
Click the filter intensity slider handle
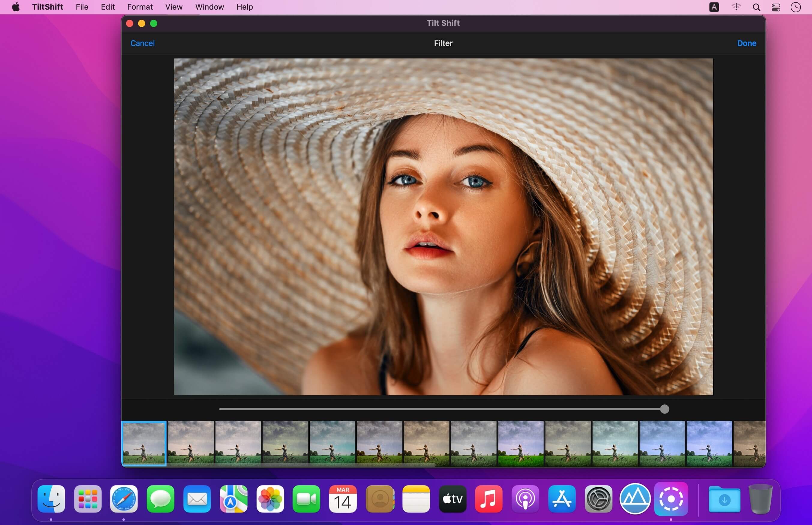coord(664,409)
